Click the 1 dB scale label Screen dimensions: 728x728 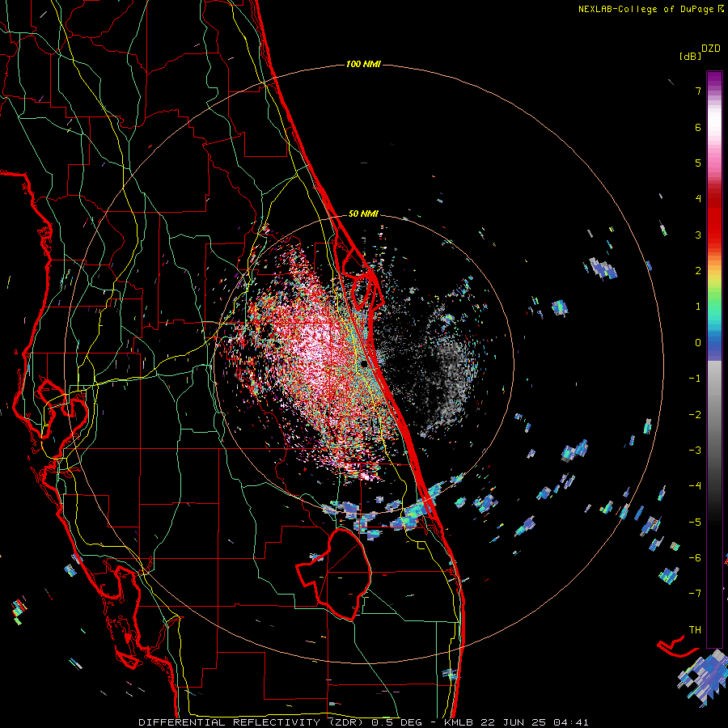coord(698,307)
